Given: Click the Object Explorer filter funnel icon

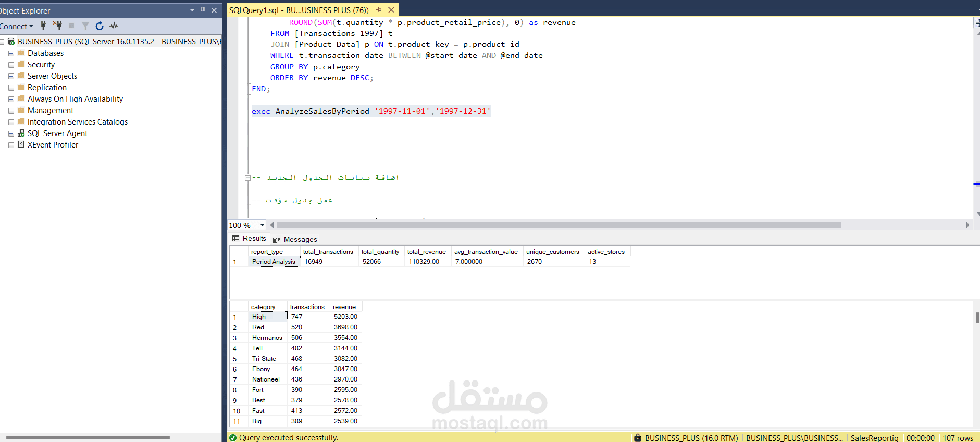Looking at the screenshot, I should [85, 26].
